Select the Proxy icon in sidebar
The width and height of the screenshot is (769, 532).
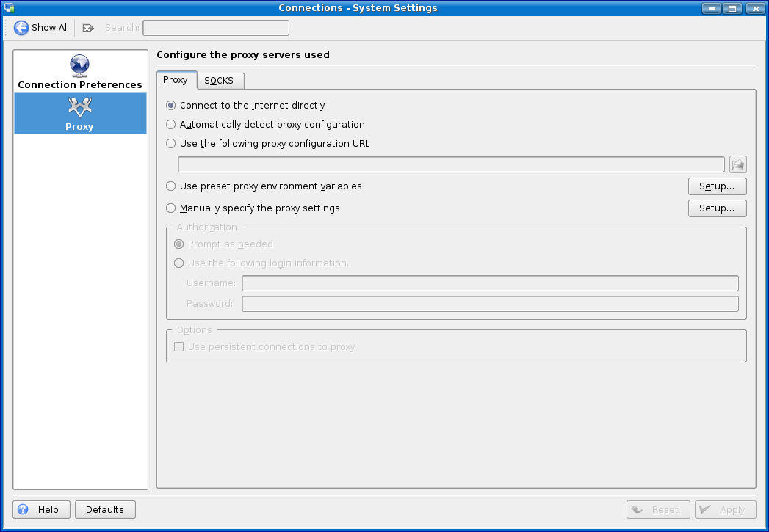[79, 107]
